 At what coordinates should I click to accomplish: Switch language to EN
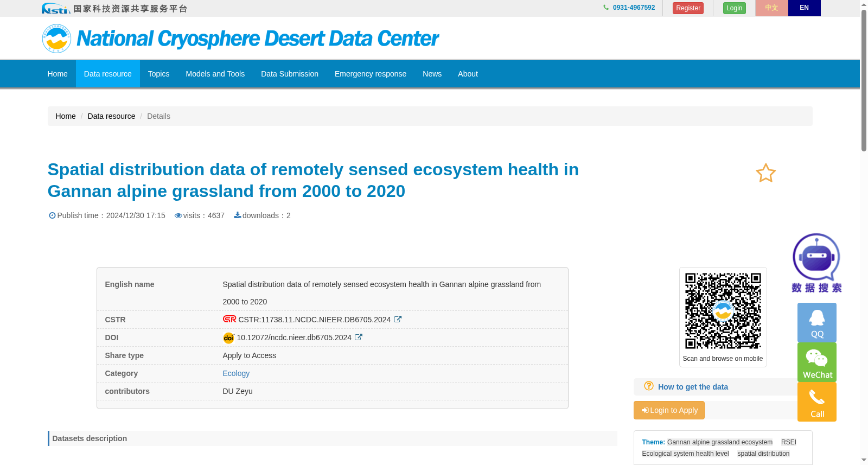click(x=804, y=8)
